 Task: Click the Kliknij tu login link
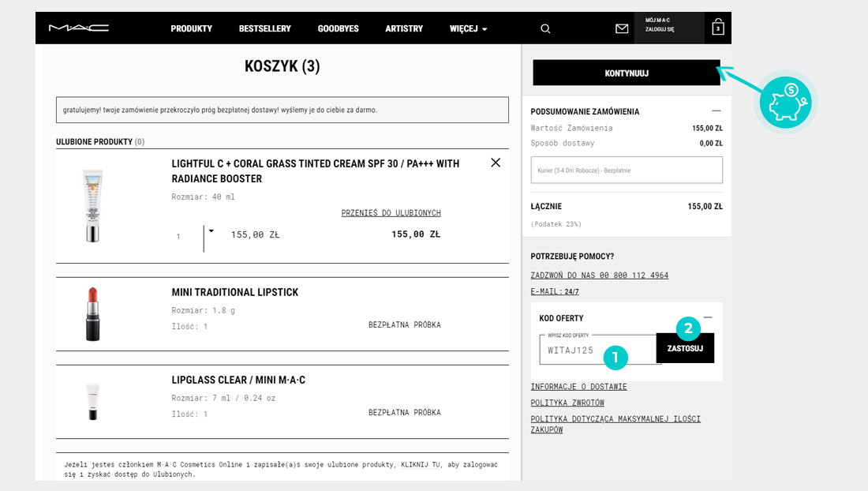coord(420,465)
